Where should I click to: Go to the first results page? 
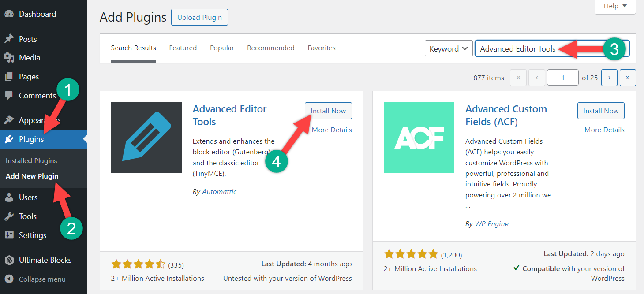pyautogui.click(x=518, y=78)
